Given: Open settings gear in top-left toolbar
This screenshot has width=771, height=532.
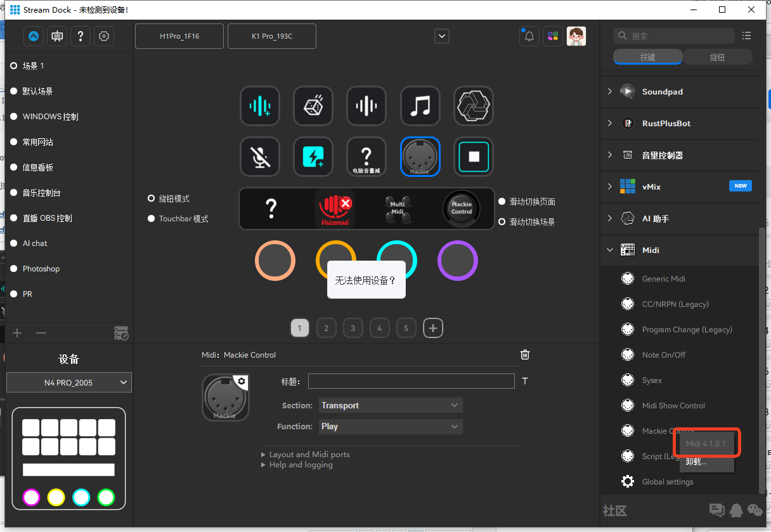Looking at the screenshot, I should point(104,36).
